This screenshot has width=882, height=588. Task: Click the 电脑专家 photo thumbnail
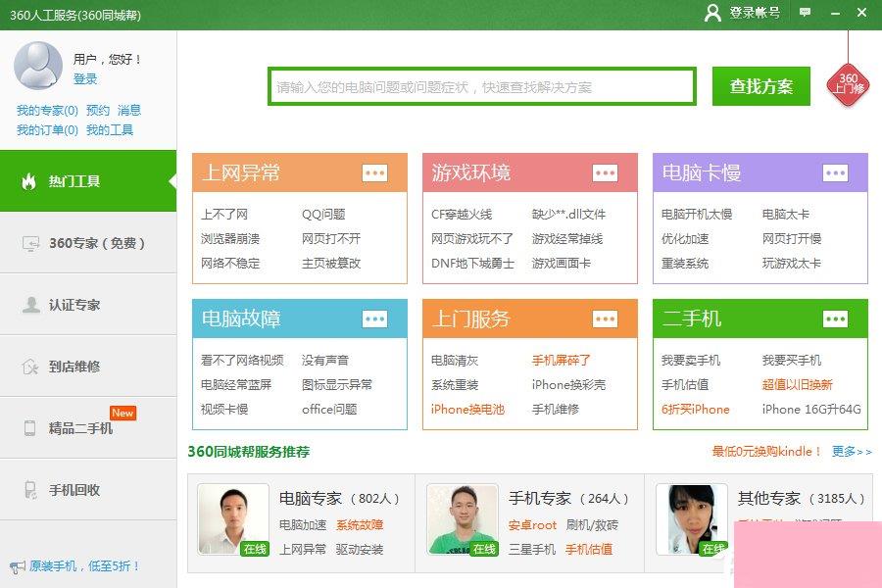coord(233,518)
